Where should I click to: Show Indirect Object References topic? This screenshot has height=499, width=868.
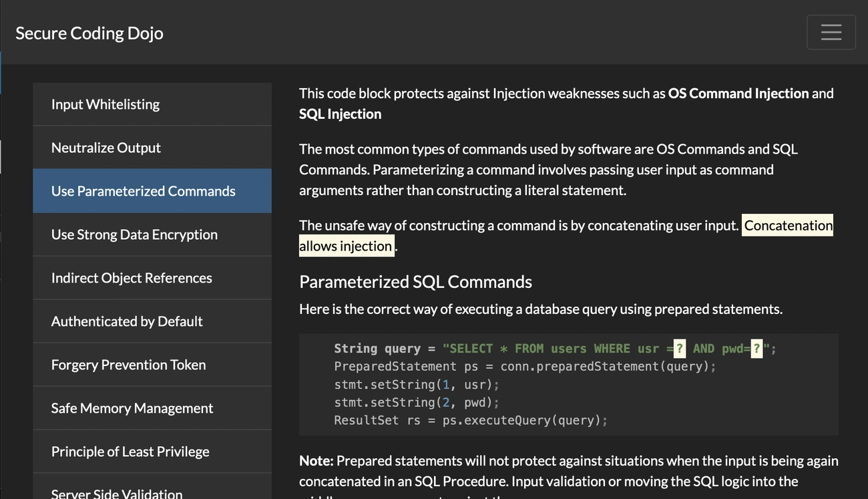tap(152, 278)
